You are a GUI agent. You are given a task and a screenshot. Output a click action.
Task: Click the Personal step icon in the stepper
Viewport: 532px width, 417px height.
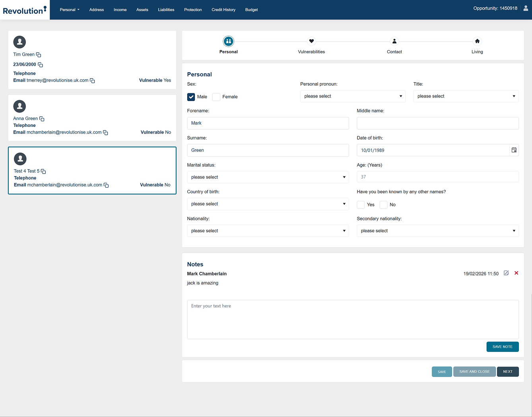(x=229, y=41)
